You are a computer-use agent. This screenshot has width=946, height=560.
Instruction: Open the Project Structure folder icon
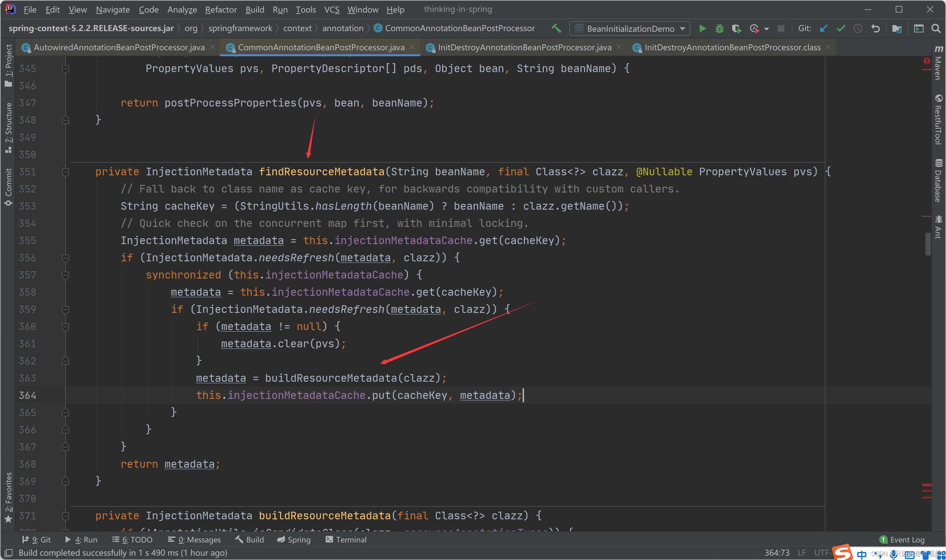click(x=897, y=29)
